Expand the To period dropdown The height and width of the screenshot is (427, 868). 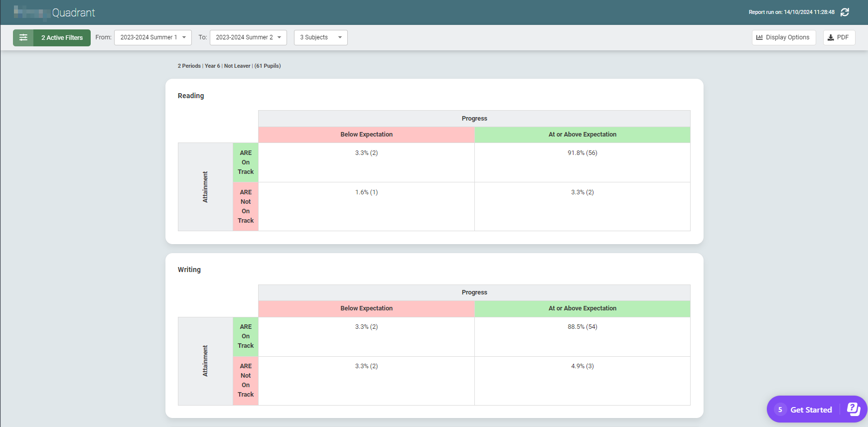click(x=248, y=37)
